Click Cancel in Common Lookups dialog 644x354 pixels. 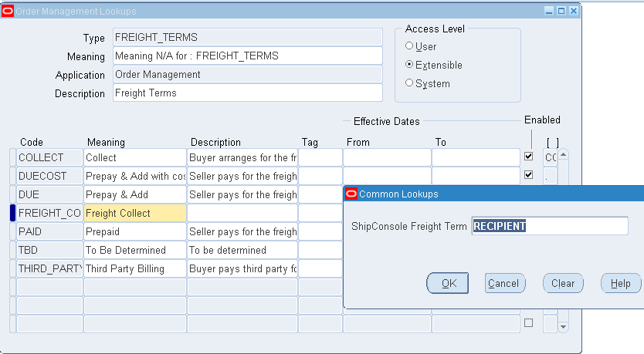(505, 283)
